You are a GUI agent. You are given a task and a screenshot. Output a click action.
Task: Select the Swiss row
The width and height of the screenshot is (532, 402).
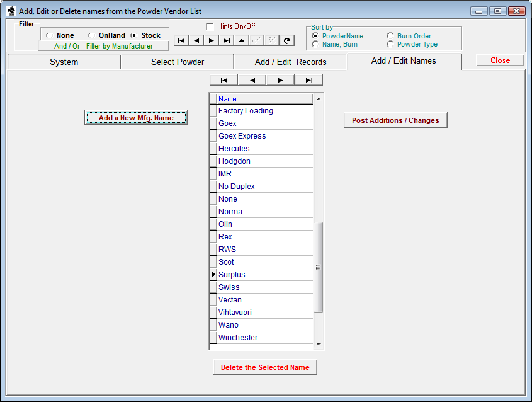pos(264,287)
